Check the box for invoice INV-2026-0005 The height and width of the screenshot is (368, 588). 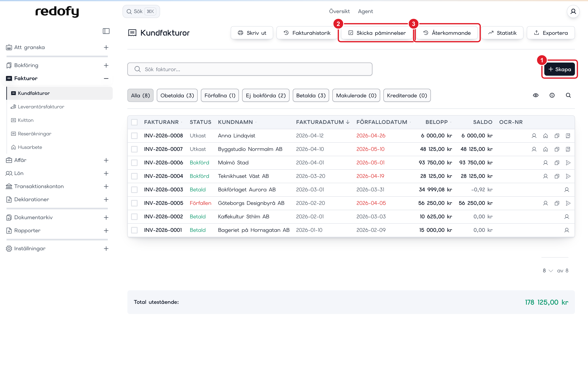pos(134,203)
